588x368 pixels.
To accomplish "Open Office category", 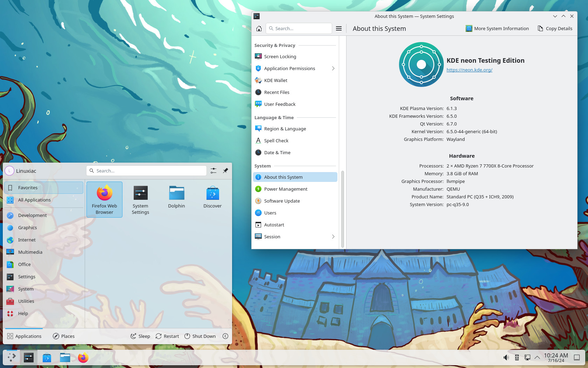I will coord(44,264).
